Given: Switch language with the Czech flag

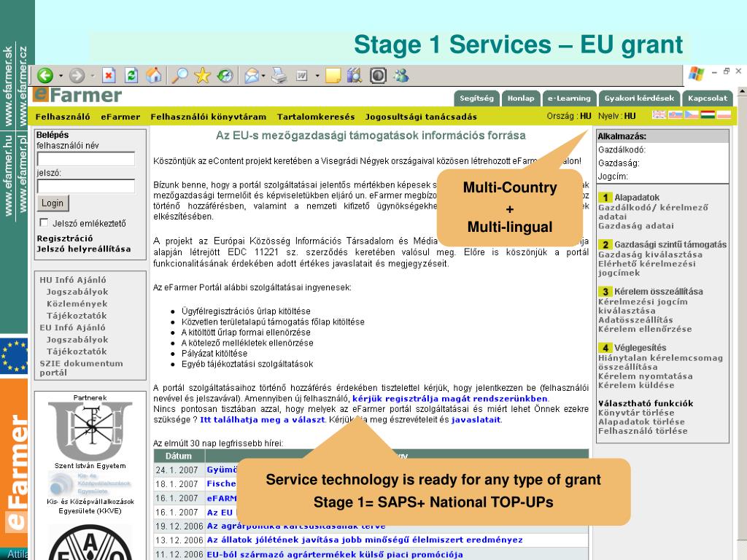Looking at the screenshot, I should tap(692, 114).
